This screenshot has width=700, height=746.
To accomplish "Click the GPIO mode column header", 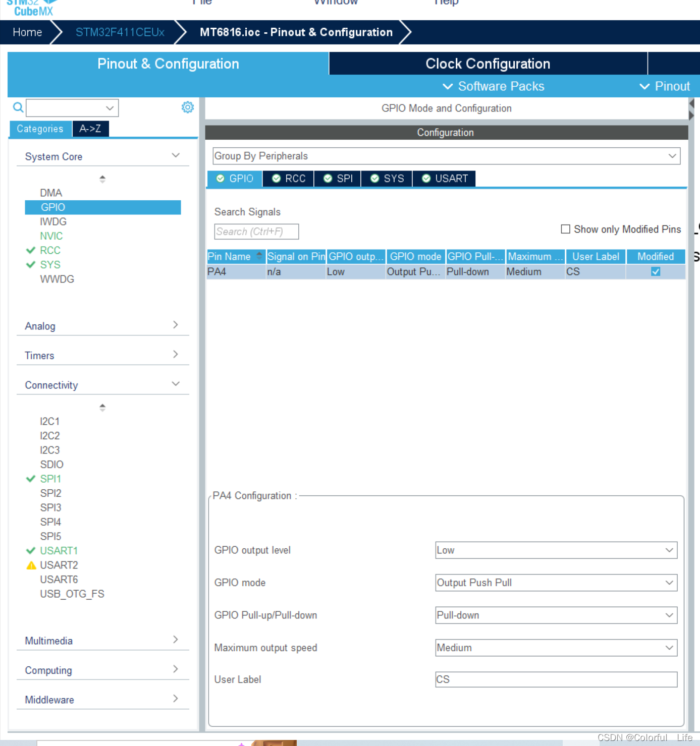I will click(415, 256).
